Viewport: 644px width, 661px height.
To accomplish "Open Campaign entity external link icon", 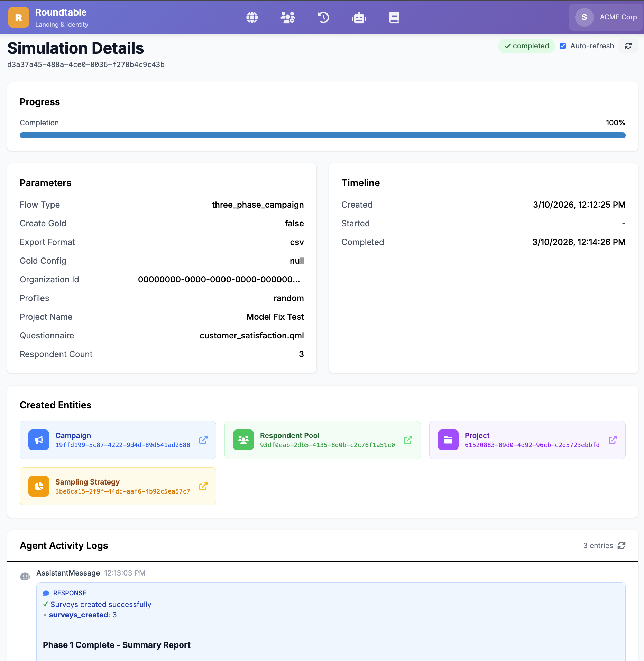I will point(203,440).
